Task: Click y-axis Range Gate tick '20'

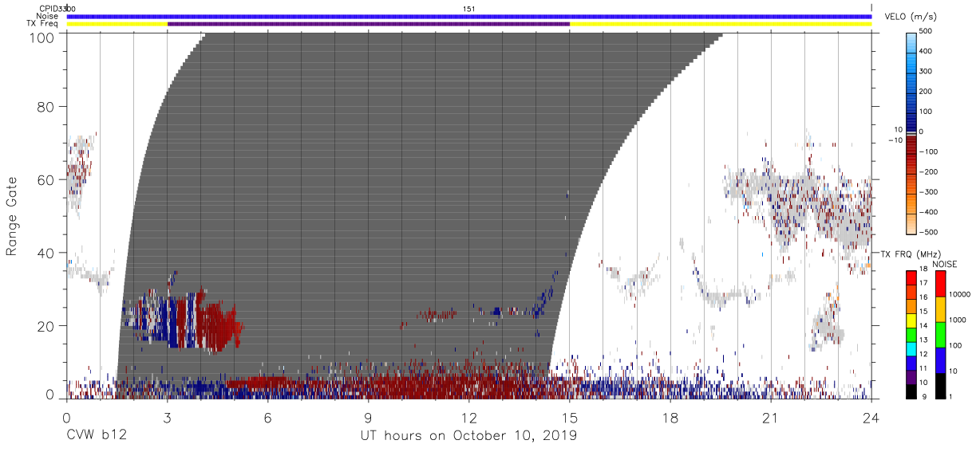Action: [x=45, y=325]
